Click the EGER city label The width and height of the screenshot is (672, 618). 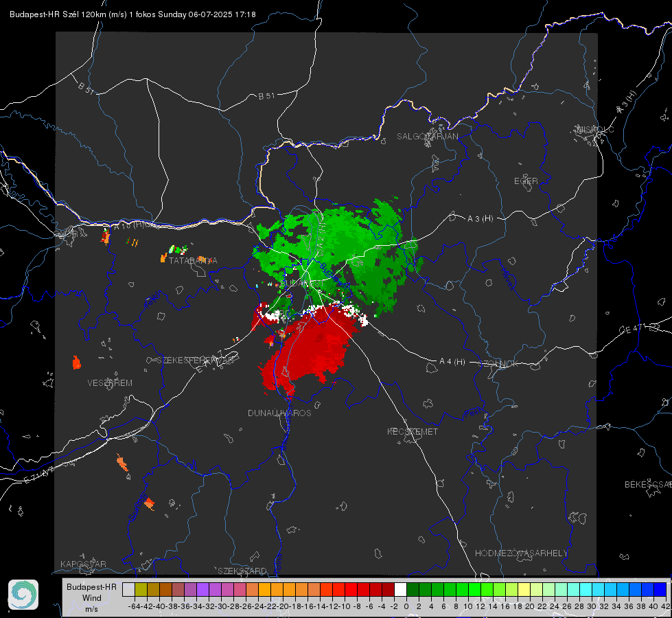click(x=526, y=181)
